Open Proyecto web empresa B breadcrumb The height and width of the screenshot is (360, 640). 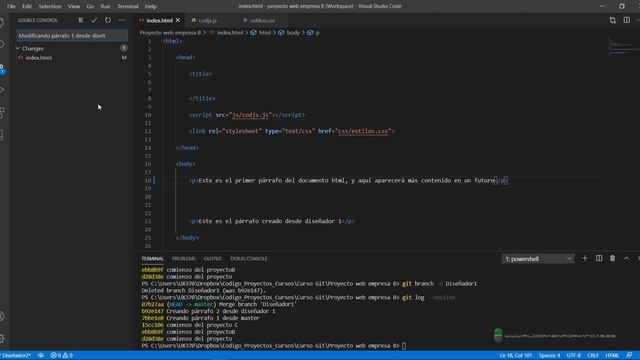point(170,33)
